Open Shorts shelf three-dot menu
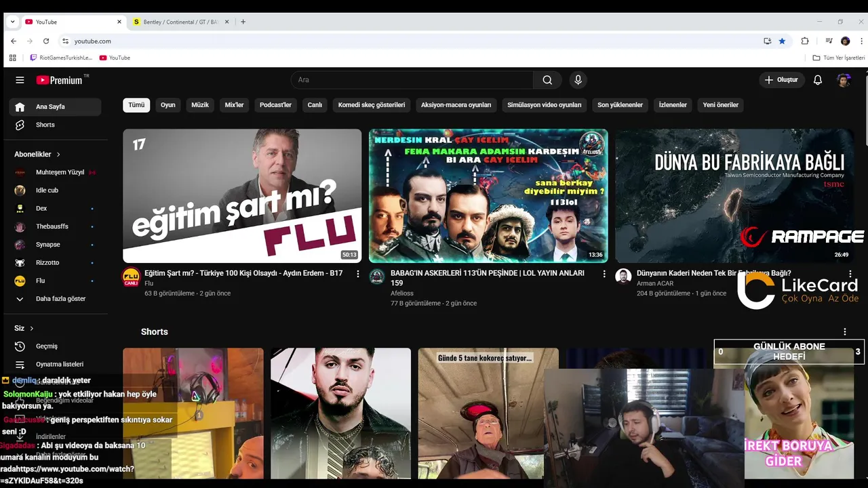The height and width of the screenshot is (488, 868). [845, 332]
